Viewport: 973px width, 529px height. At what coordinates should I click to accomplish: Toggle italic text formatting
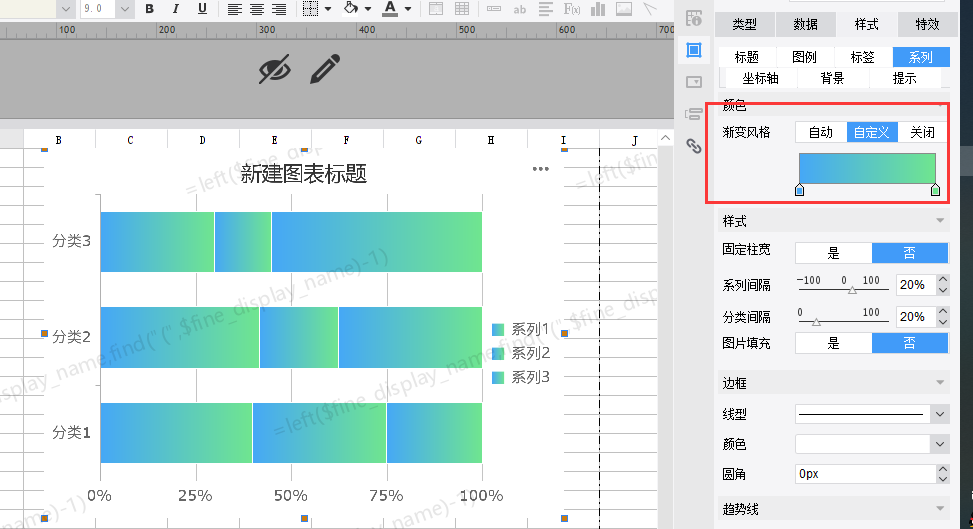tap(176, 9)
